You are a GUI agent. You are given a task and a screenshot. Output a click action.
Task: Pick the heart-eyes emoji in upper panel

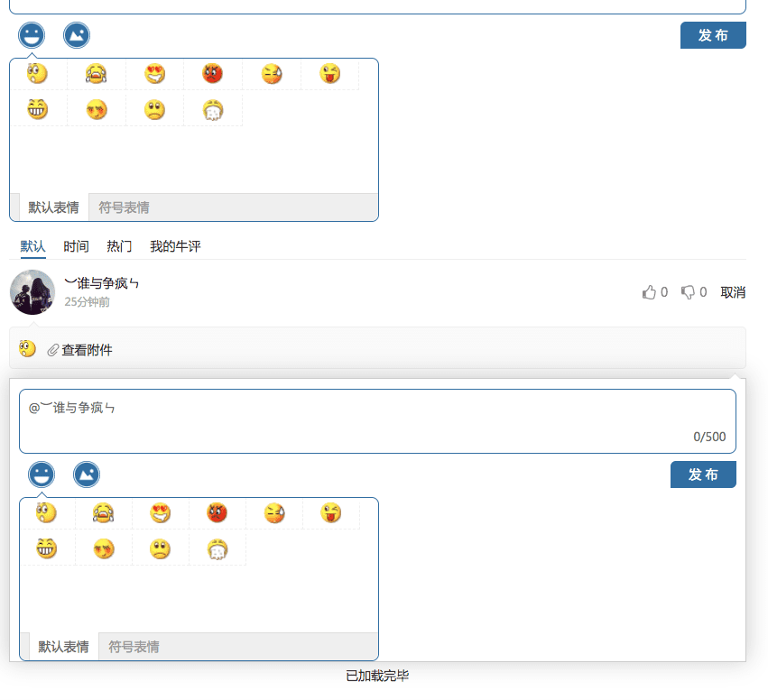coord(155,73)
